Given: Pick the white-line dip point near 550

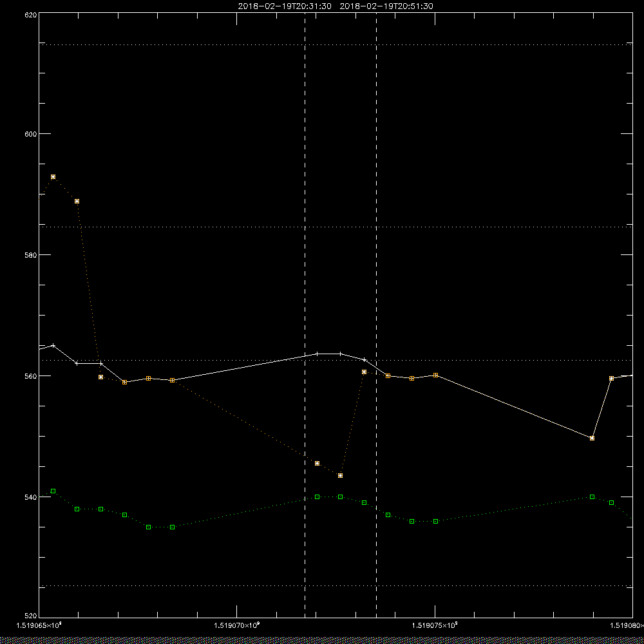Looking at the screenshot, I should 592,438.
